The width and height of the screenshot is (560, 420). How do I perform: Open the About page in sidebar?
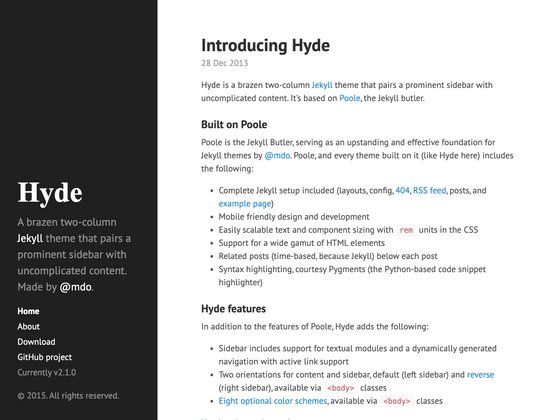[29, 326]
